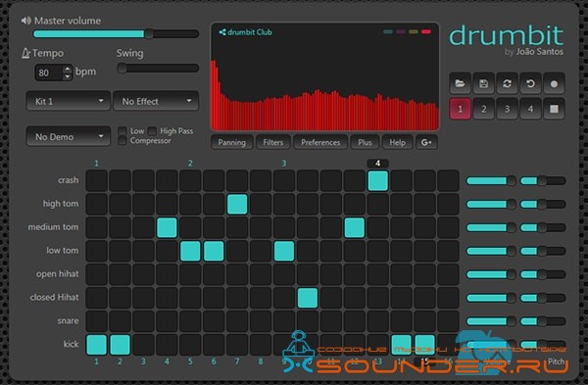This screenshot has width=588, height=385.
Task: Open the Preferences tab
Action: click(x=320, y=142)
